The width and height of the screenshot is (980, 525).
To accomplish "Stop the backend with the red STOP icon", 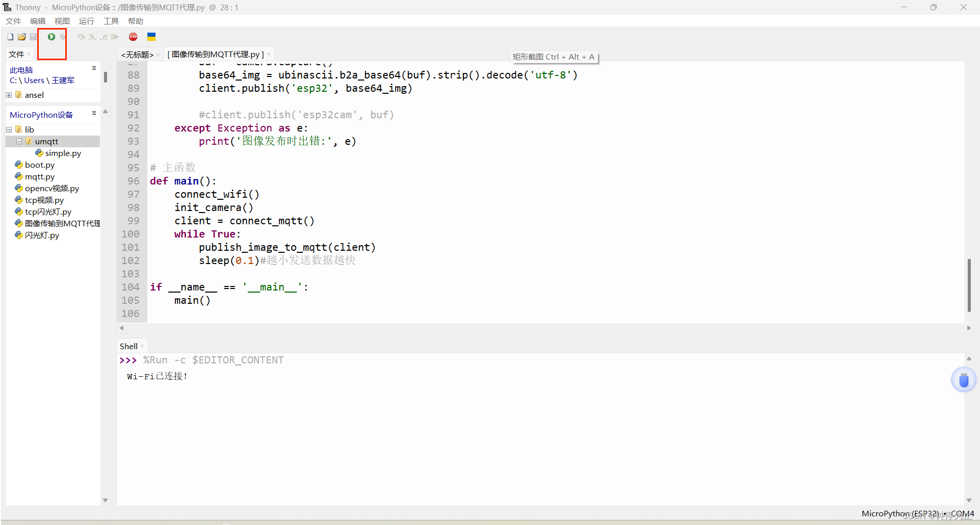I will [133, 37].
